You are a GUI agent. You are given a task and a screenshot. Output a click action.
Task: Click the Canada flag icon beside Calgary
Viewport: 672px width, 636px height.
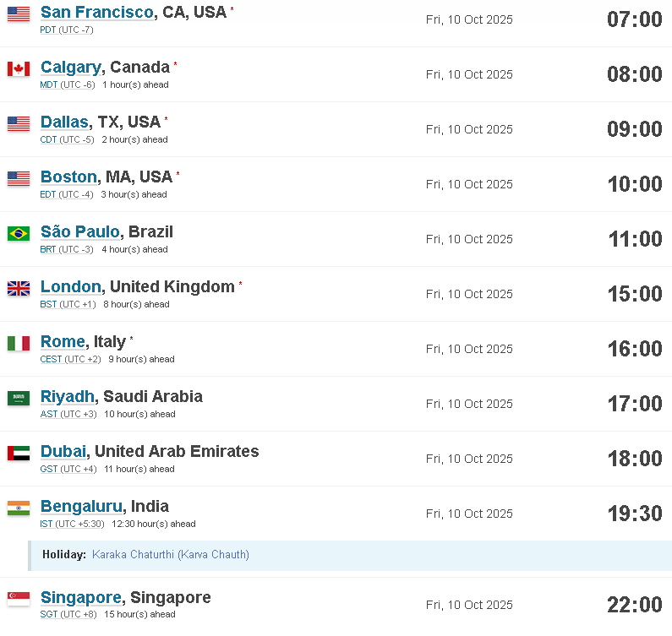click(x=19, y=68)
